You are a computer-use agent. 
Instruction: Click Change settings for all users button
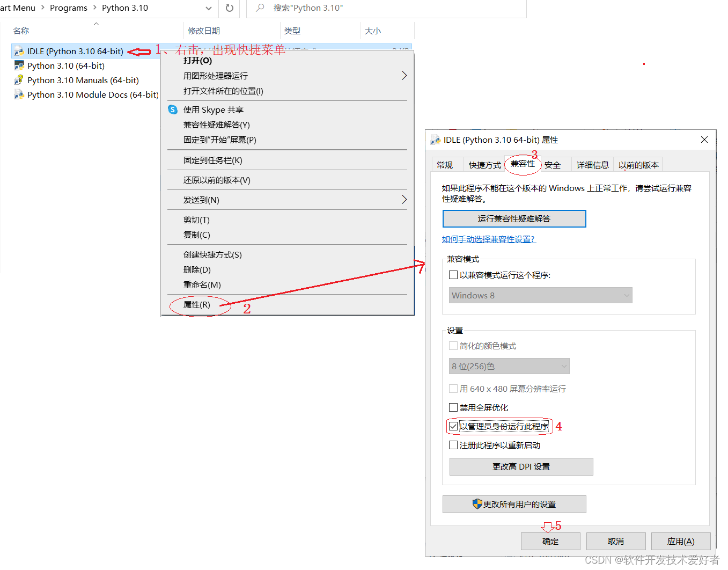pos(514,504)
